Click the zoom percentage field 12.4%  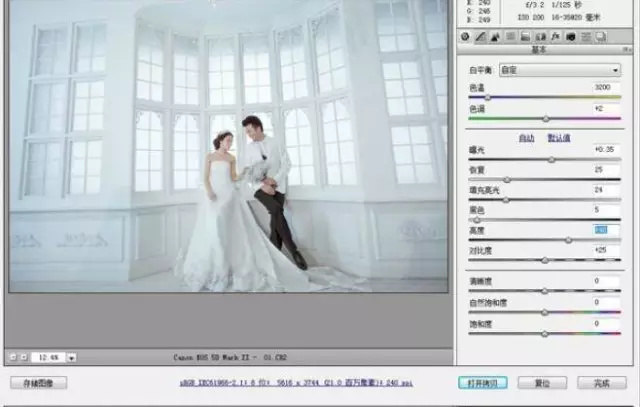pos(49,358)
